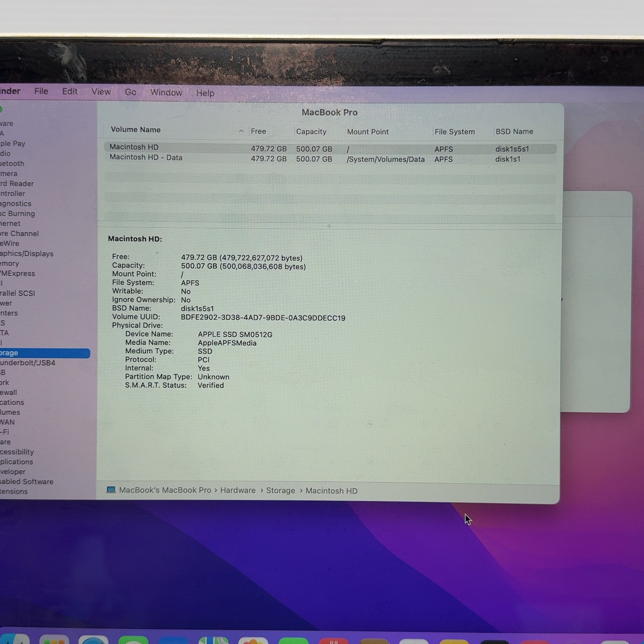Select Apple Pay in the sidebar
The height and width of the screenshot is (644, 644).
pos(13,144)
